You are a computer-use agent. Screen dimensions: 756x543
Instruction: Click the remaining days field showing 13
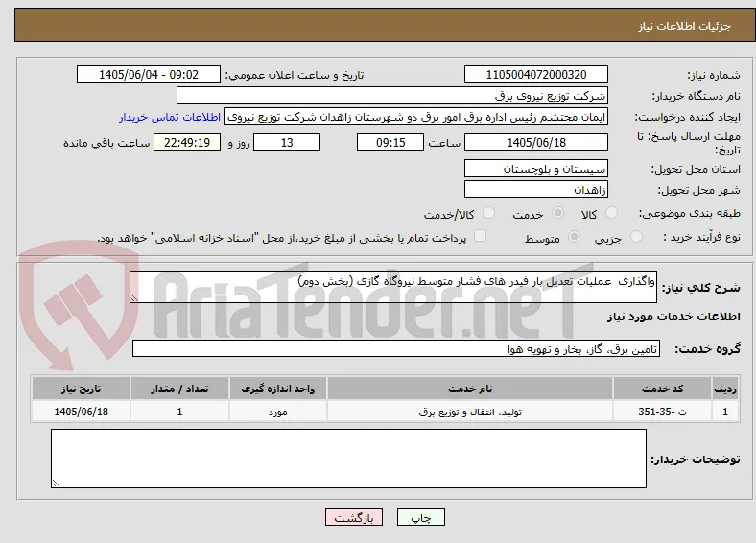click(x=287, y=142)
